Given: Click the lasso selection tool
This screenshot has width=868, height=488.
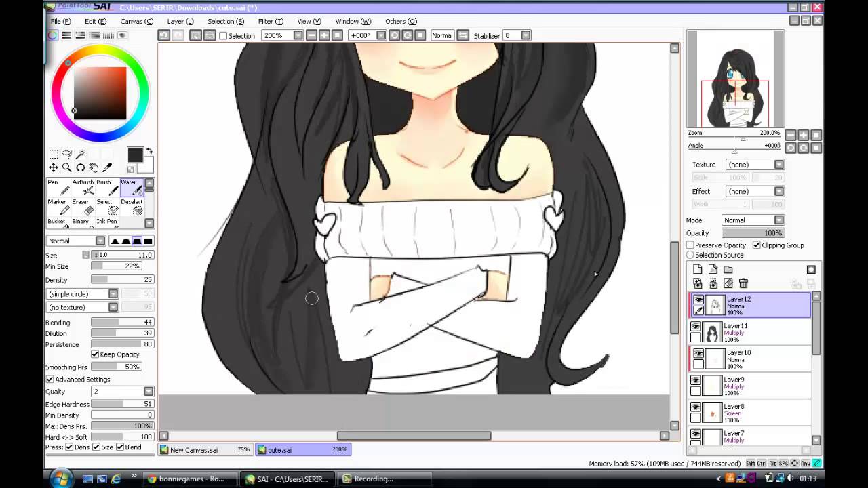Looking at the screenshot, I should pyautogui.click(x=66, y=155).
